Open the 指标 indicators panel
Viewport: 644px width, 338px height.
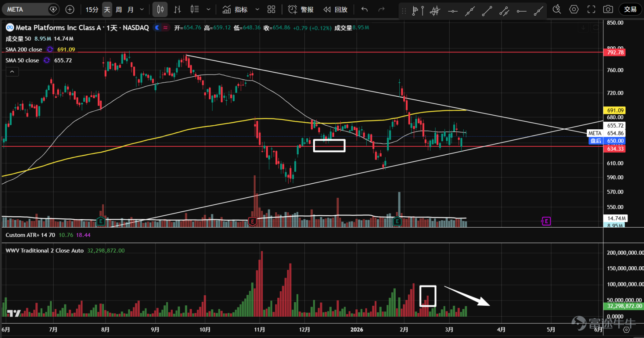[235, 9]
